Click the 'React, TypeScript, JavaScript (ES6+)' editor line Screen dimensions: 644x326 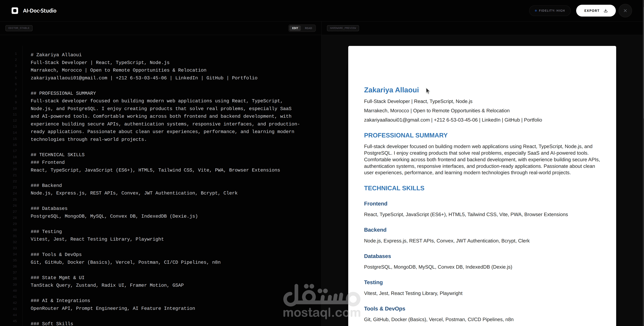tap(155, 170)
